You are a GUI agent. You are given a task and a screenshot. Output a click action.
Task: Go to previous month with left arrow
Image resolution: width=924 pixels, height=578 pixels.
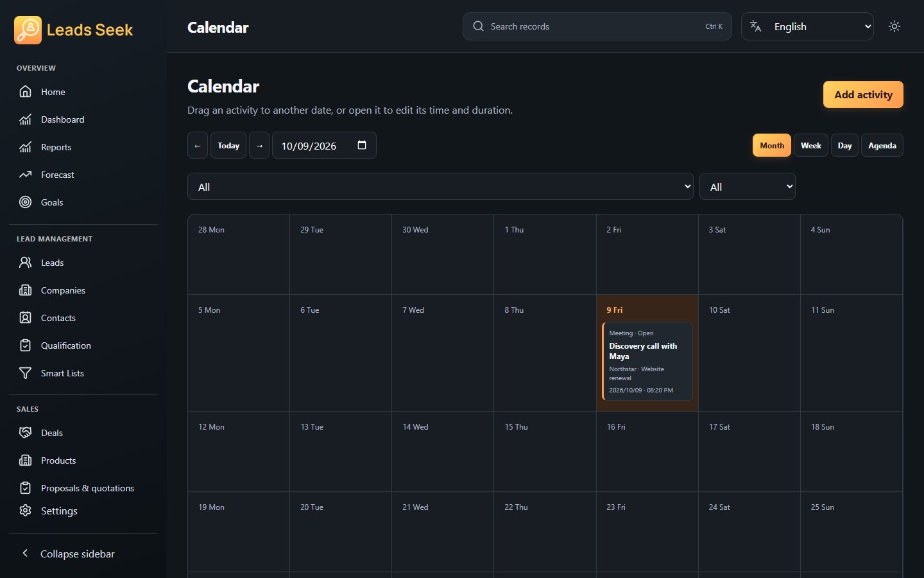(198, 145)
